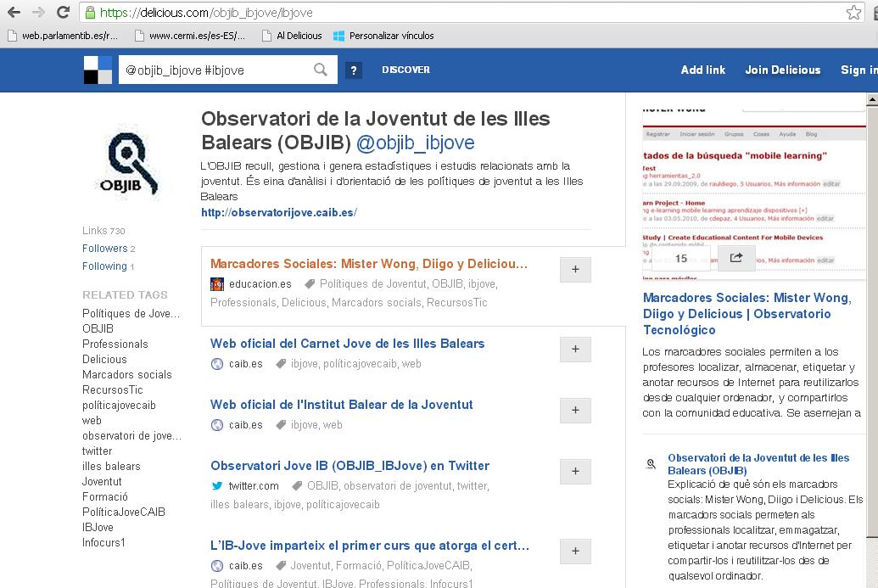Select the illes balears related tag
878x588 pixels.
(111, 467)
